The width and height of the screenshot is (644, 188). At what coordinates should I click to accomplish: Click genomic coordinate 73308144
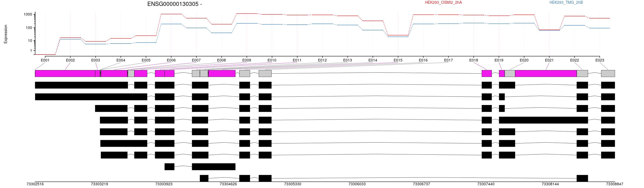550,184
